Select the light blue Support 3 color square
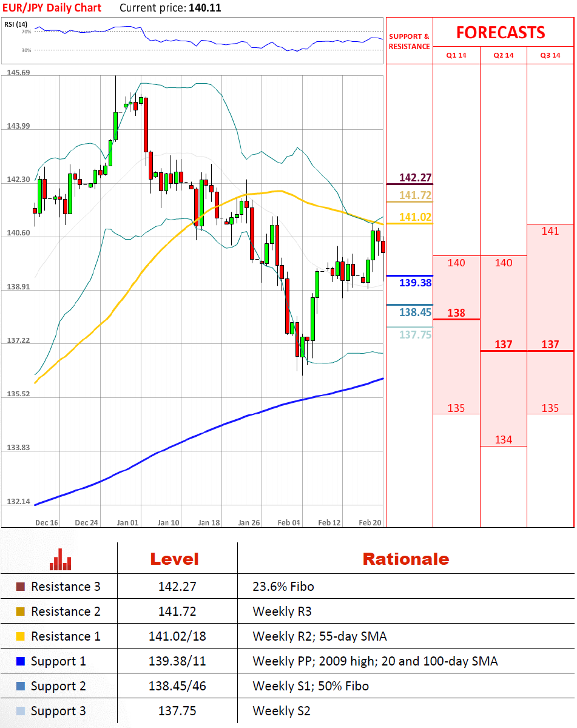577x728 pixels. click(21, 711)
